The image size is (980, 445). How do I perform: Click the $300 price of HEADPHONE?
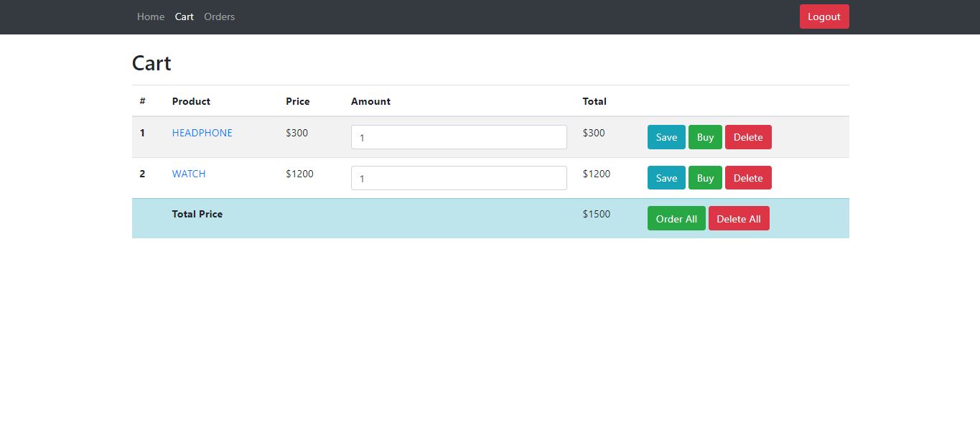pyautogui.click(x=297, y=133)
